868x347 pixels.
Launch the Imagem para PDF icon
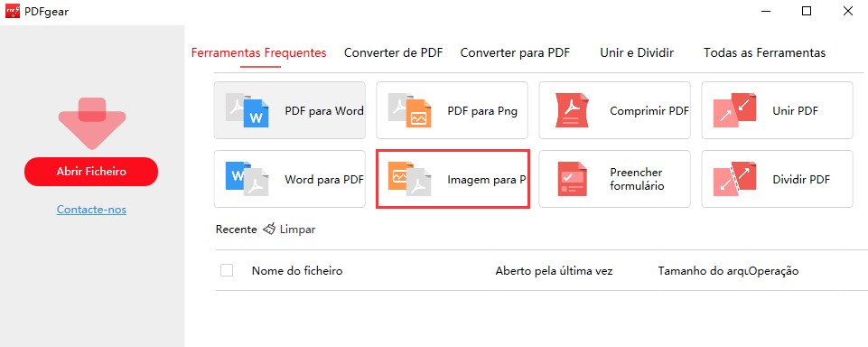coord(410,179)
